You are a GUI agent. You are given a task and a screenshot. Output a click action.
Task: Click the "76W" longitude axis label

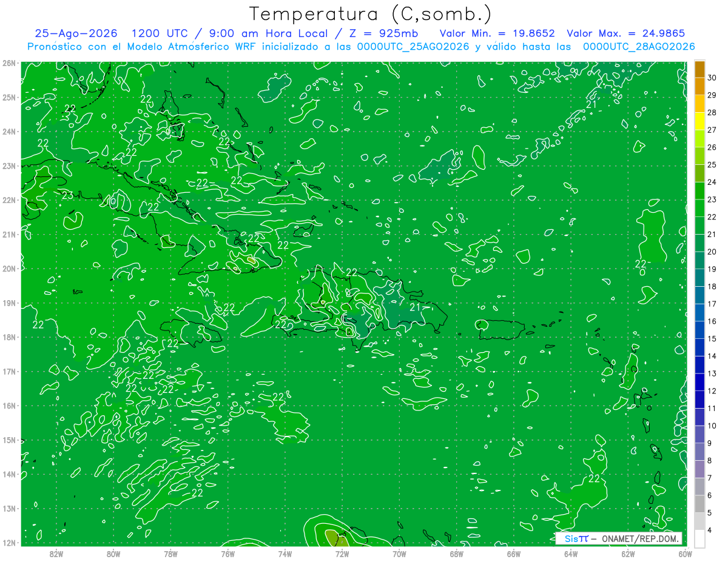click(x=227, y=554)
